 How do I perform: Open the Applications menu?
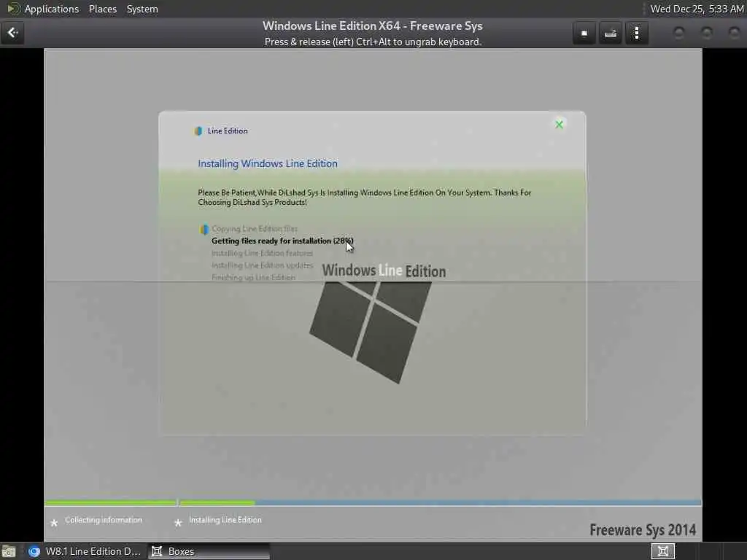(x=52, y=9)
